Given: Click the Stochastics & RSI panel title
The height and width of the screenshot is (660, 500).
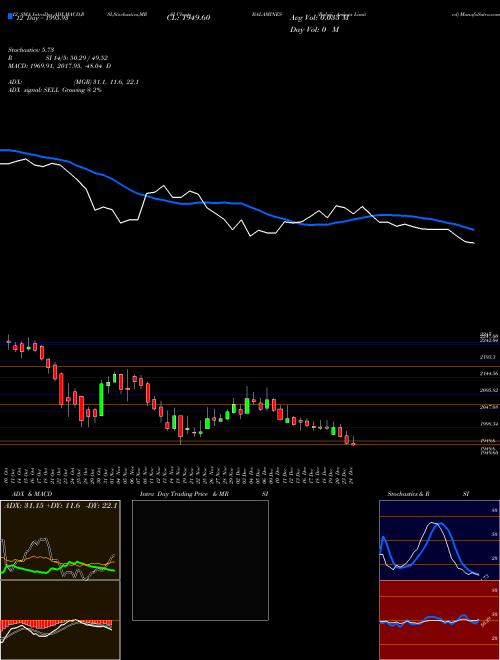Looking at the screenshot, I should tap(428, 494).
